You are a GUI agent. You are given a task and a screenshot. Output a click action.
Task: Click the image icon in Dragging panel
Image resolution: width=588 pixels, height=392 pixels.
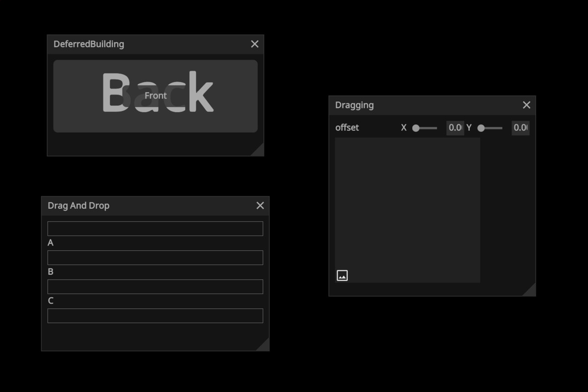click(x=342, y=275)
